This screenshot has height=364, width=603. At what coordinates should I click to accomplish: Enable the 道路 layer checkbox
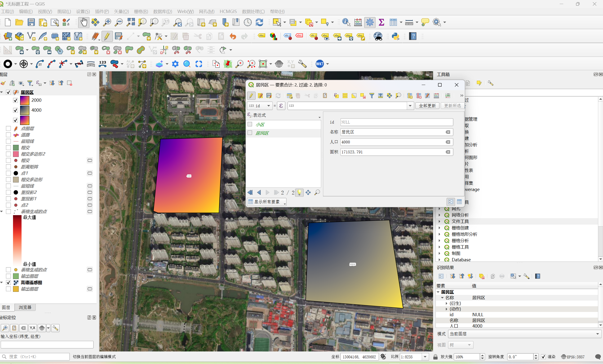pos(8,135)
